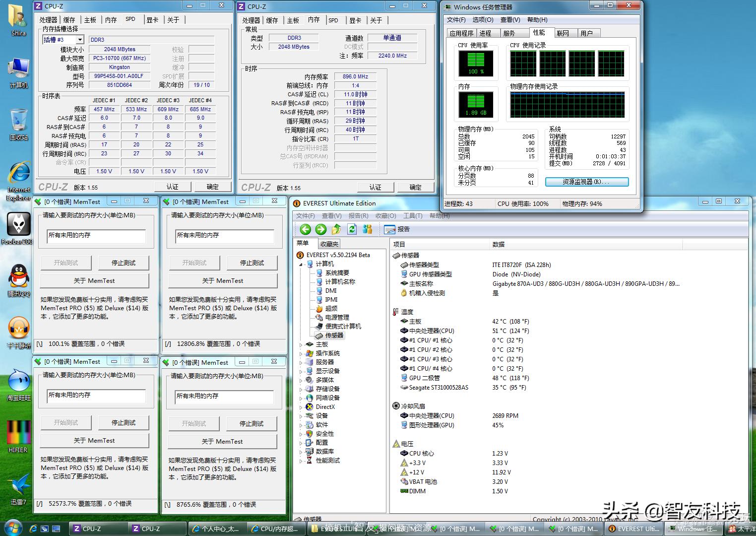The height and width of the screenshot is (536, 756).
Task: Open 处理器 tab in left CPU-Z
Action: [49, 20]
